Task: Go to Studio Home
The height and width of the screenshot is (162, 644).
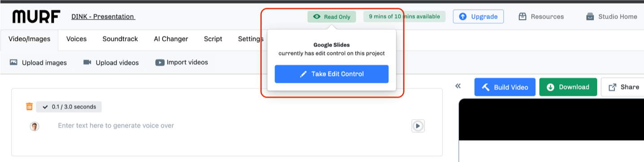Action: [611, 17]
